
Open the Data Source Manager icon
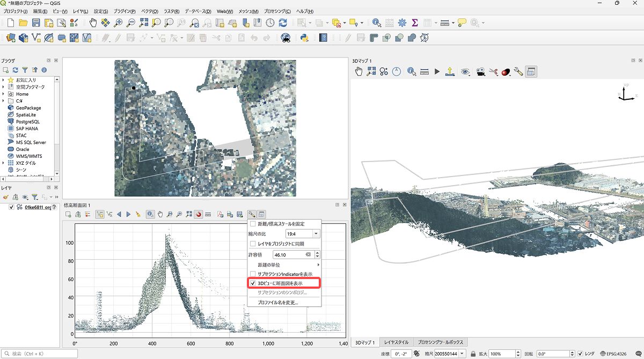(10, 38)
